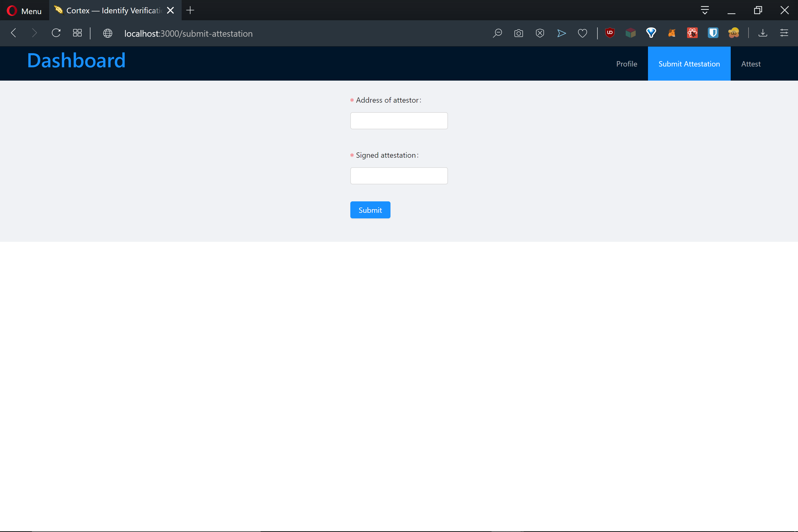Click the Dashboard title link
This screenshot has height=532, width=798.
tap(76, 61)
